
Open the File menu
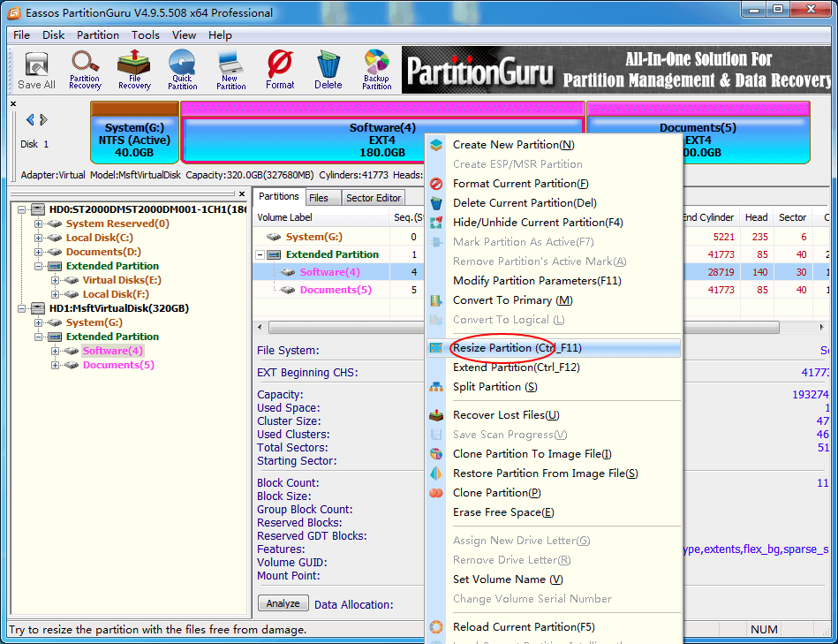coord(21,35)
